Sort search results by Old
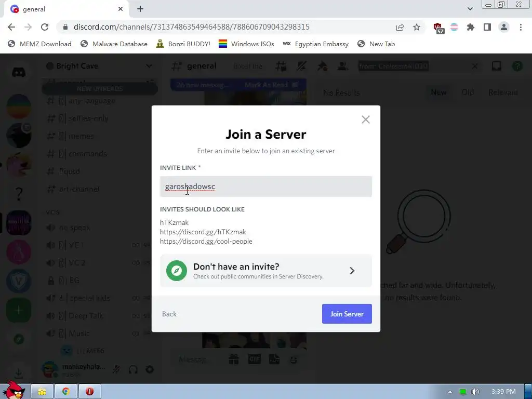 (x=468, y=92)
